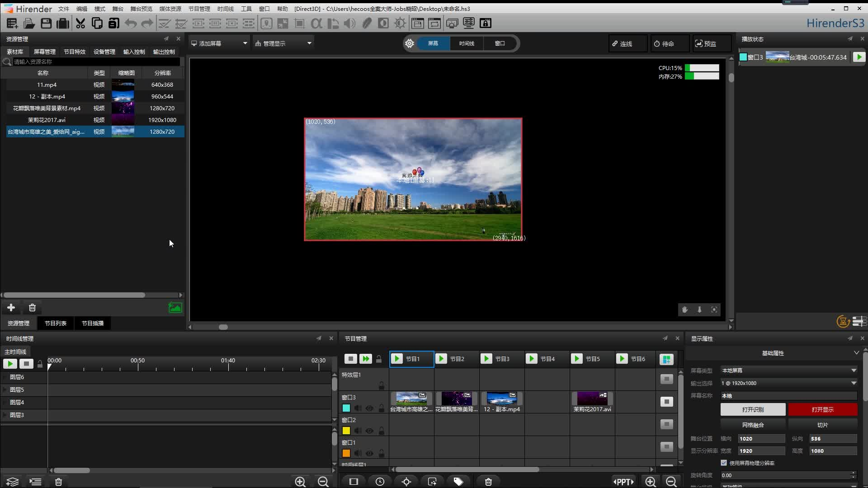The width and height of the screenshot is (868, 488).
Task: Toggle visibility eye for 窗口2
Action: click(x=369, y=431)
